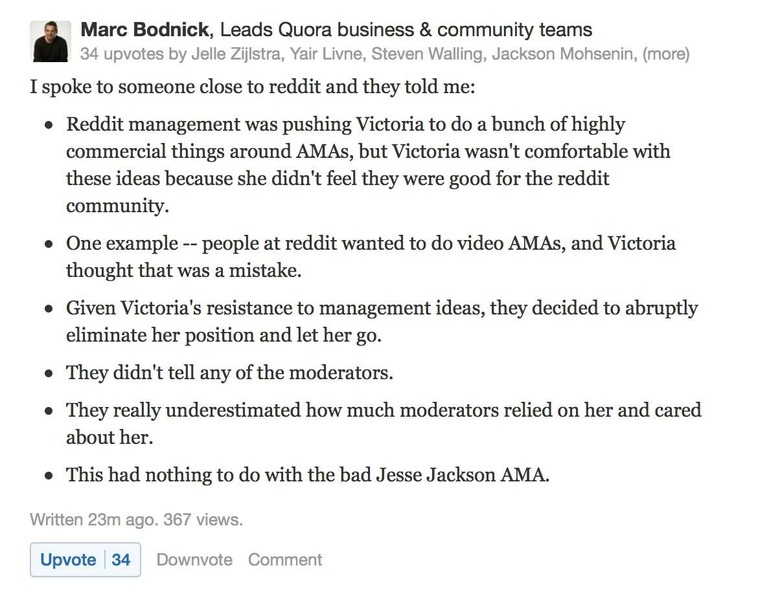Viewport: 780px width, 594px height.
Task: Click the 'Leads Quora business & community teams' bio
Action: tap(406, 30)
